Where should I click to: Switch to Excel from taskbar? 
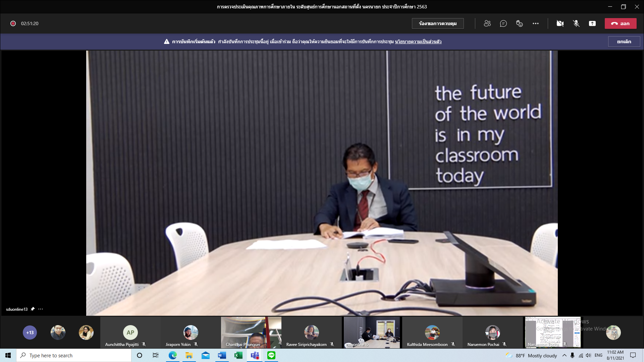tap(238, 355)
